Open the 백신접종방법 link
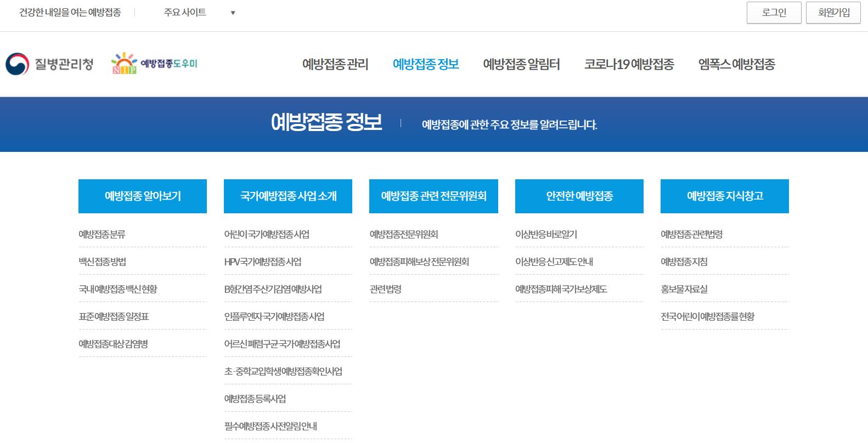Viewport: 868px width, 443px height. coord(102,262)
